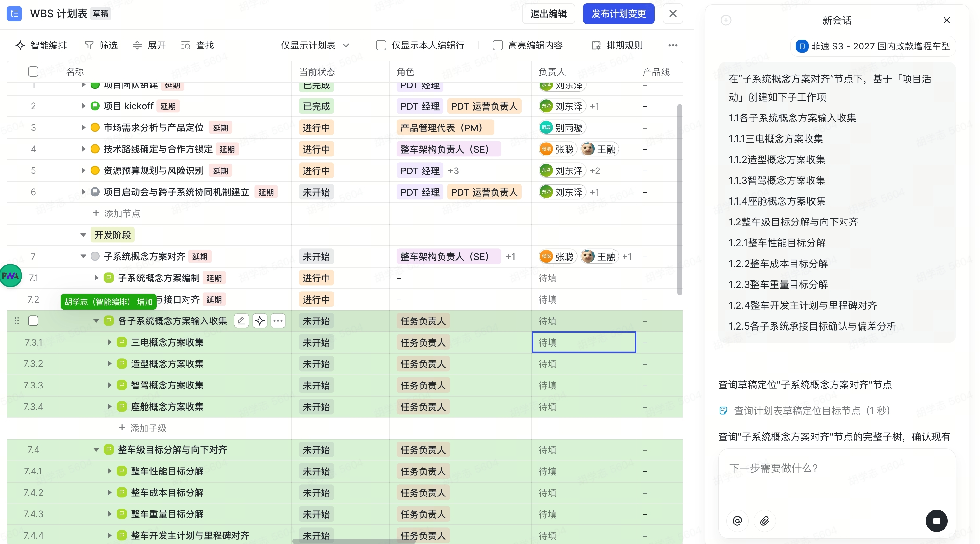Open 智能编排 smart scheduling tool
This screenshot has width=980, height=544.
[x=41, y=45]
